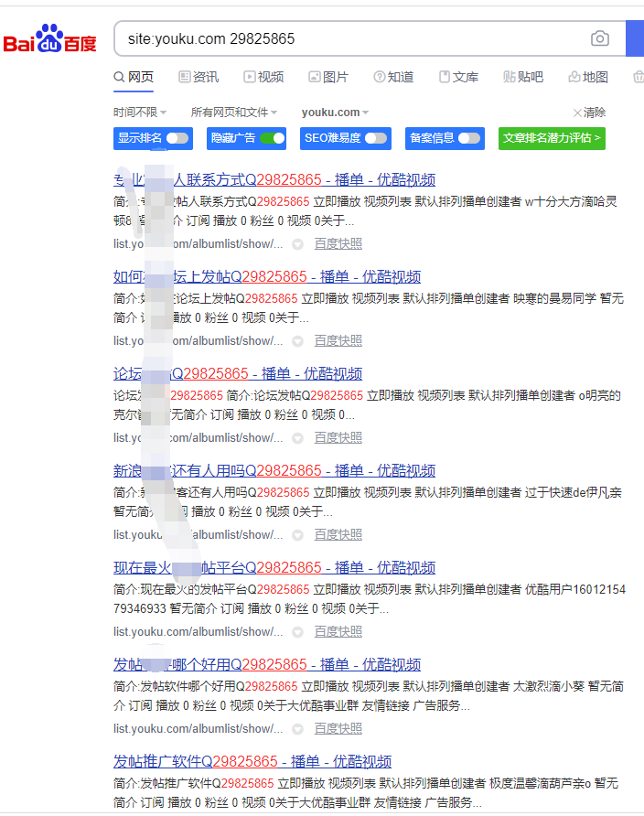Click shield icon in first result

(297, 244)
